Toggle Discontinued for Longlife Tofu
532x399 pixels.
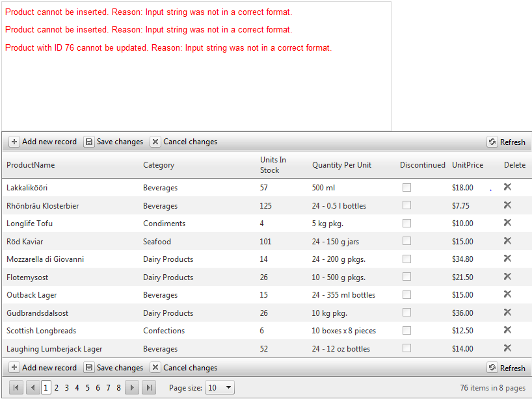[x=406, y=223]
